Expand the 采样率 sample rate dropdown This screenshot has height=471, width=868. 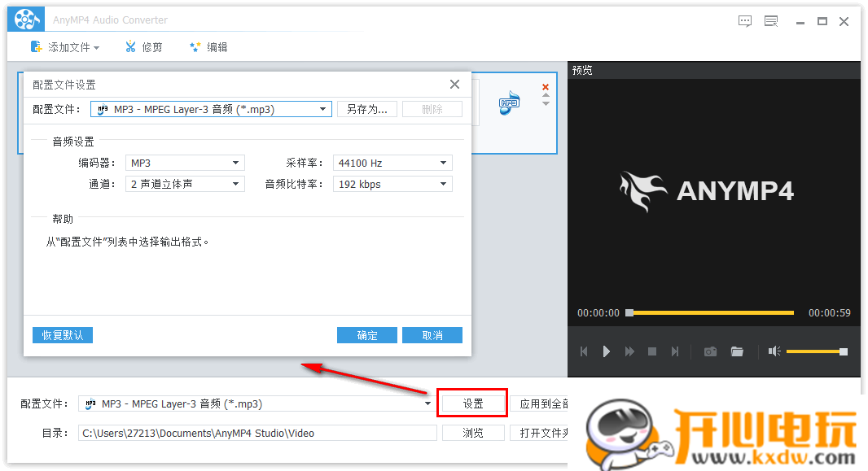[x=392, y=164]
